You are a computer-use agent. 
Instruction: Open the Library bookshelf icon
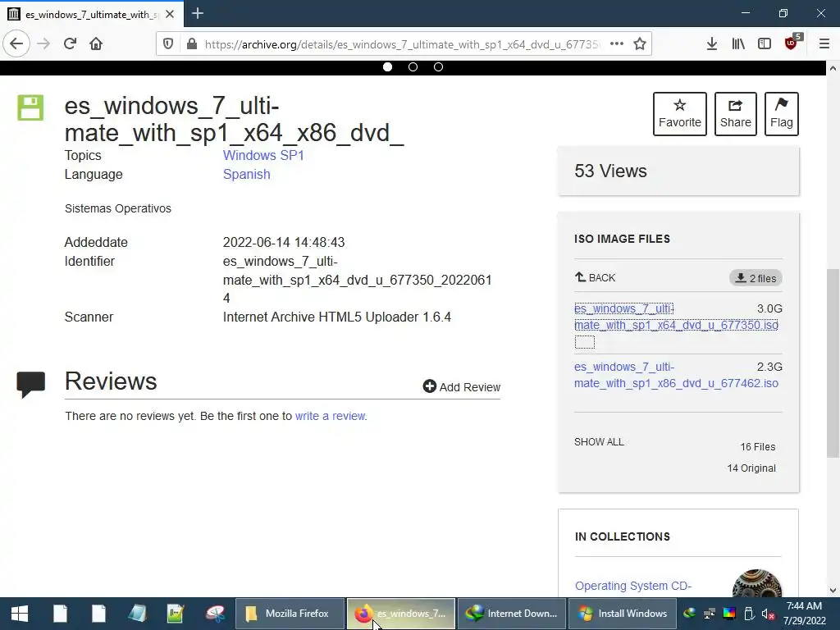738,44
